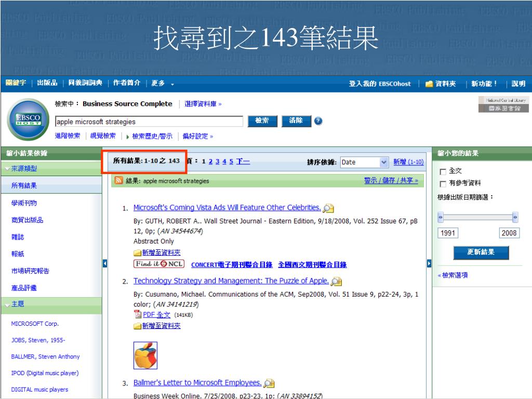
Task: Click the 檢索 search button
Action: coord(262,121)
